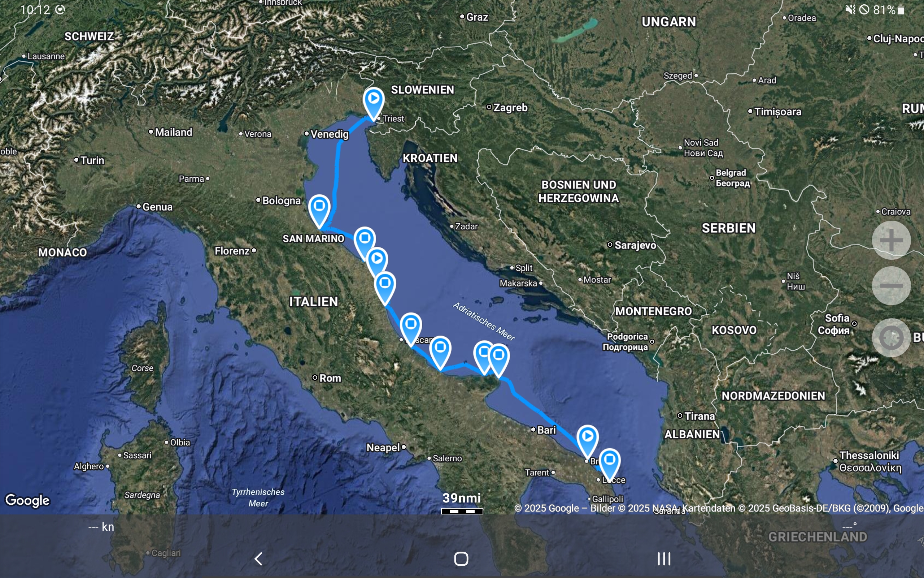This screenshot has width=924, height=578.
Task: Tap the zoom in plus button
Action: tap(891, 241)
